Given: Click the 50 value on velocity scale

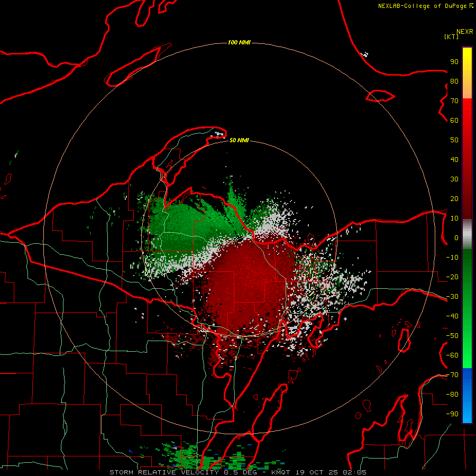Looking at the screenshot, I should click(454, 140).
